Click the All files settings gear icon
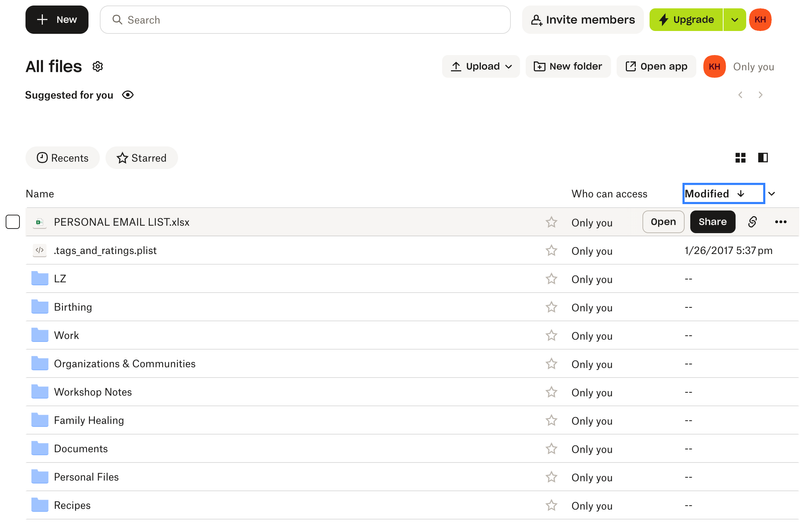Viewport: 800px width, 525px height. pos(98,67)
